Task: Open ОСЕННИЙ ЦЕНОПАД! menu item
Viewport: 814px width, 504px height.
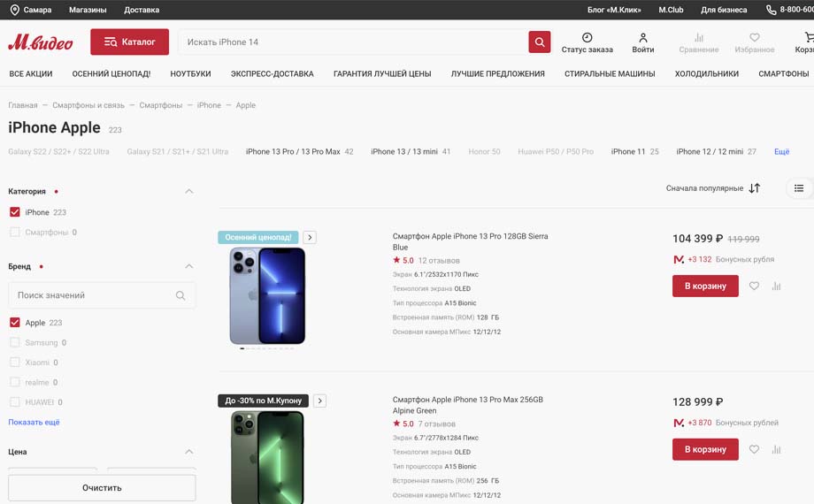Action: click(111, 73)
